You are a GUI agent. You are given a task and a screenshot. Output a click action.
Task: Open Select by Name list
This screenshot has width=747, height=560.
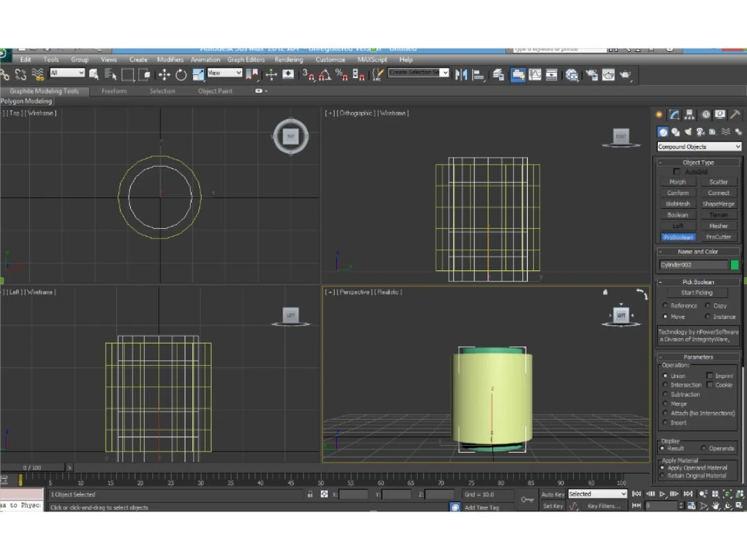click(111, 74)
